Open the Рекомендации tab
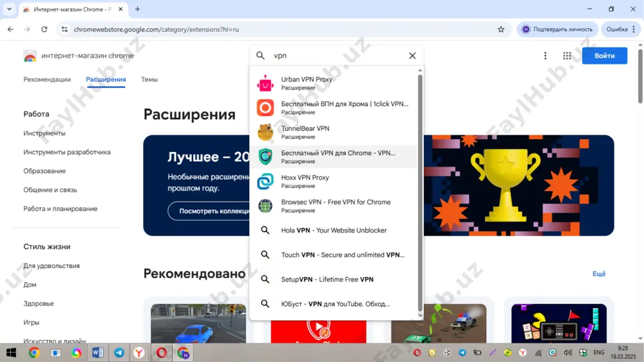This screenshot has height=362, width=644. (x=47, y=79)
